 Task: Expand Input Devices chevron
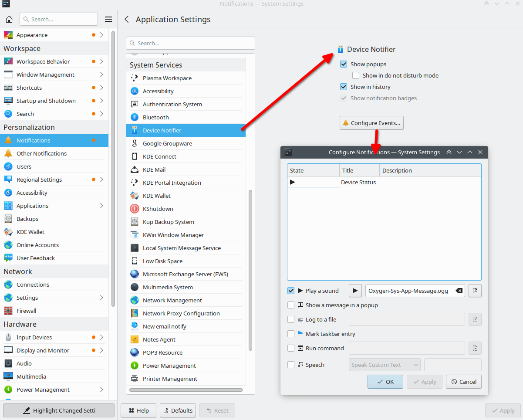(x=101, y=337)
